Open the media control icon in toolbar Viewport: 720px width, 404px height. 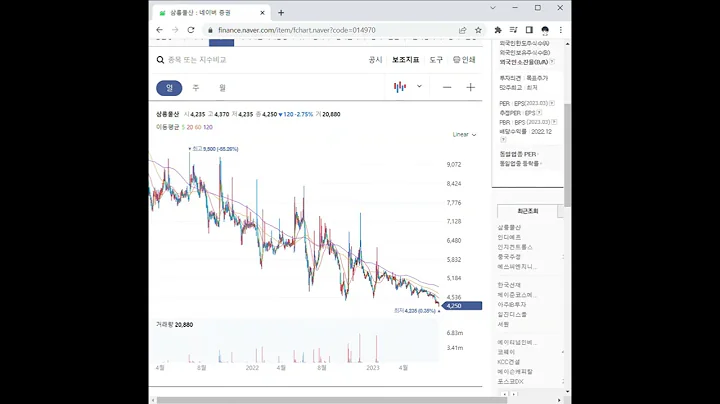point(513,30)
